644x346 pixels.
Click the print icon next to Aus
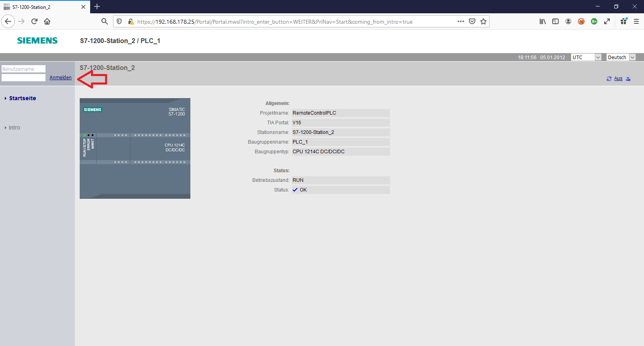point(628,79)
